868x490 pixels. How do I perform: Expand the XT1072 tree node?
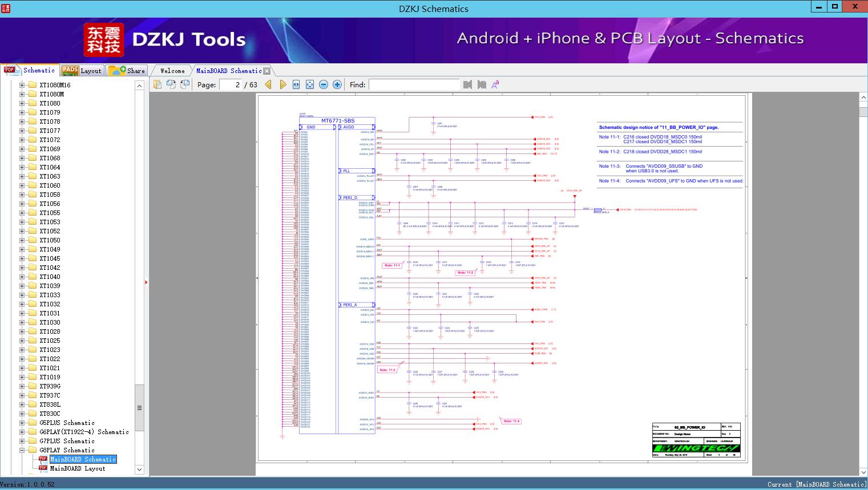(x=22, y=140)
